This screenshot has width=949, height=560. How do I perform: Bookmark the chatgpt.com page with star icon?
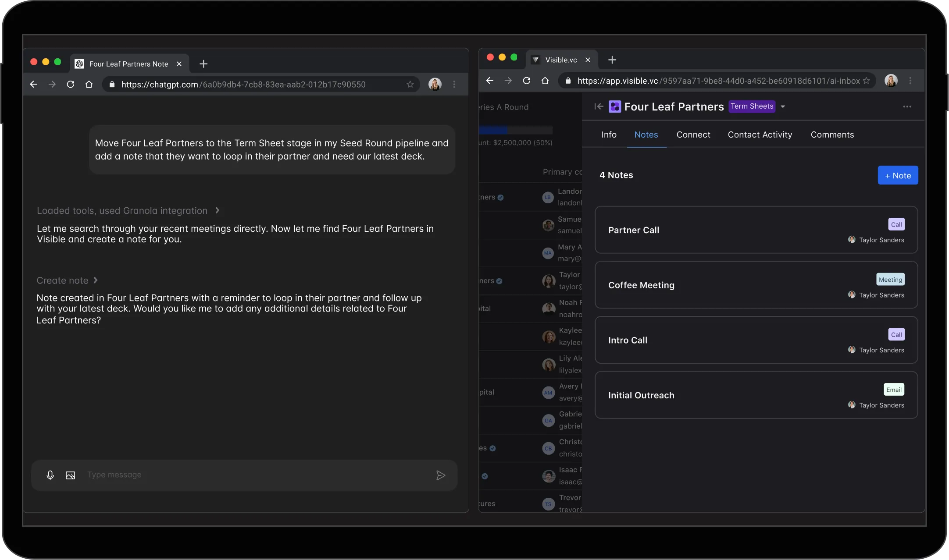[410, 84]
